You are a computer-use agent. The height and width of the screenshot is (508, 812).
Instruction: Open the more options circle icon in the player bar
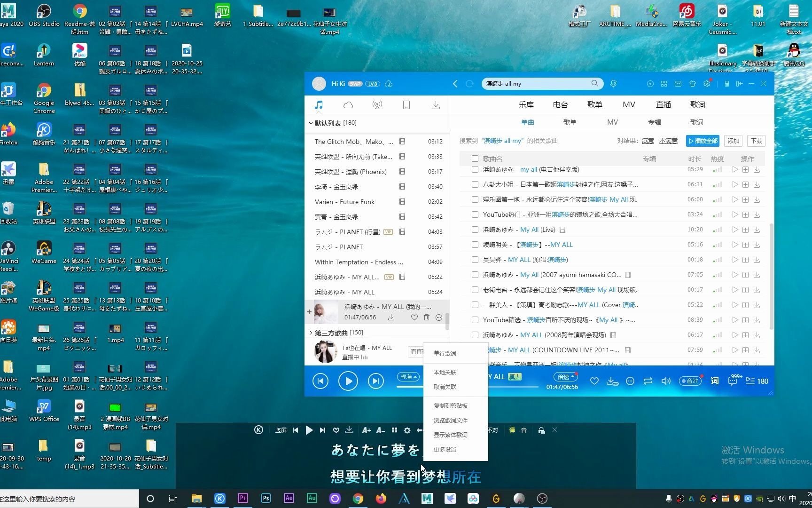tap(630, 381)
